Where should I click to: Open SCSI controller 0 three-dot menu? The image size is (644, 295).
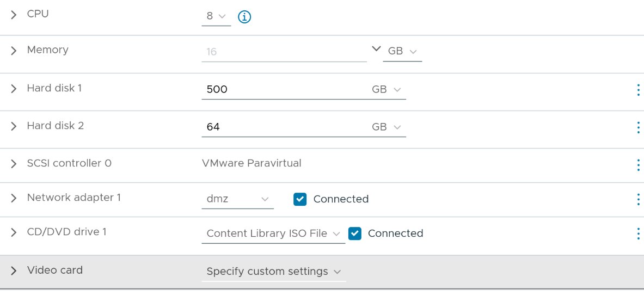637,165
